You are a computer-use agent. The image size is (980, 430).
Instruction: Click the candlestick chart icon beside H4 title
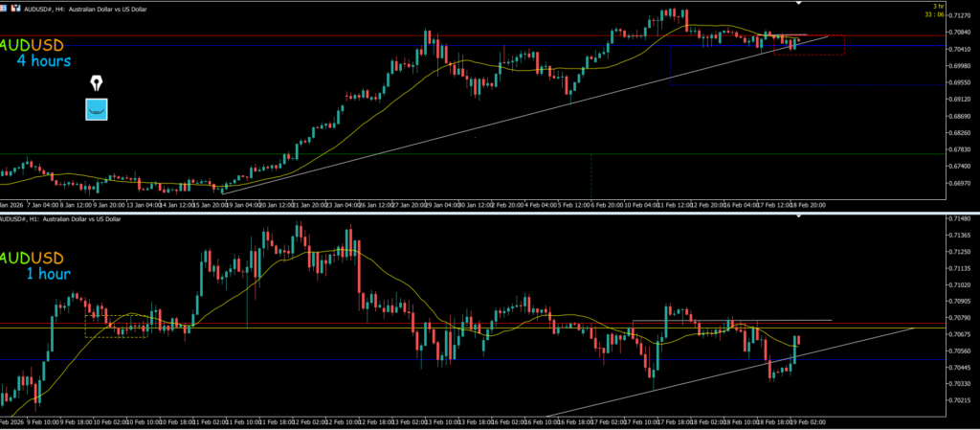pyautogui.click(x=15, y=10)
